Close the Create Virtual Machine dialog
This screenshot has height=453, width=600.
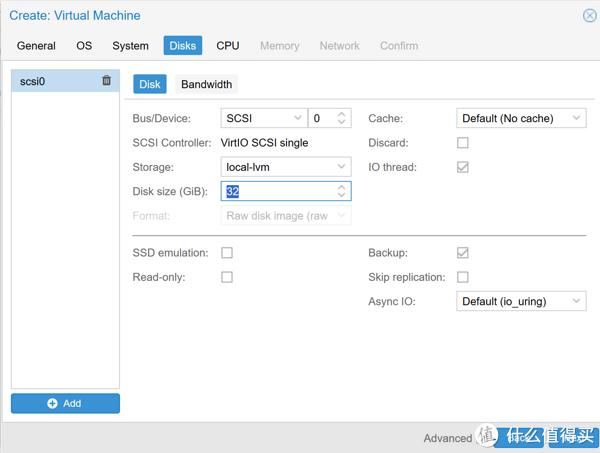tap(588, 15)
